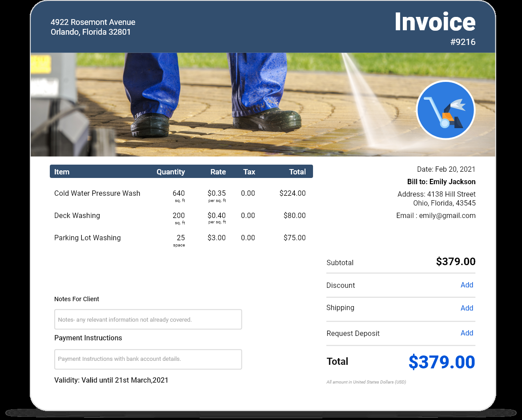
Task: Click the Payment Instructions input field
Action: (x=148, y=359)
